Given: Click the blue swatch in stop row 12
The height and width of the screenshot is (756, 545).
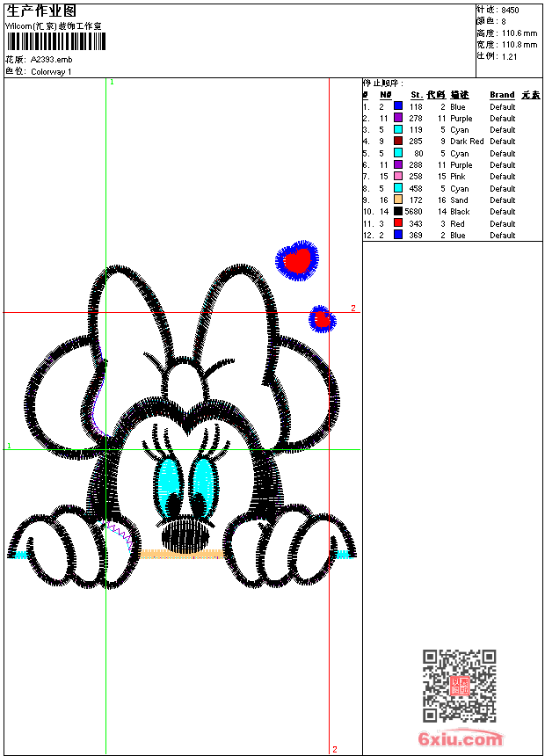Looking at the screenshot, I should click(398, 235).
